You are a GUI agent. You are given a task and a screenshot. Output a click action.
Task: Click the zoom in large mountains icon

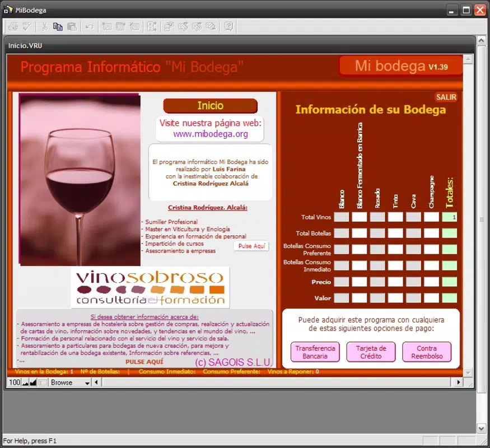(33, 382)
